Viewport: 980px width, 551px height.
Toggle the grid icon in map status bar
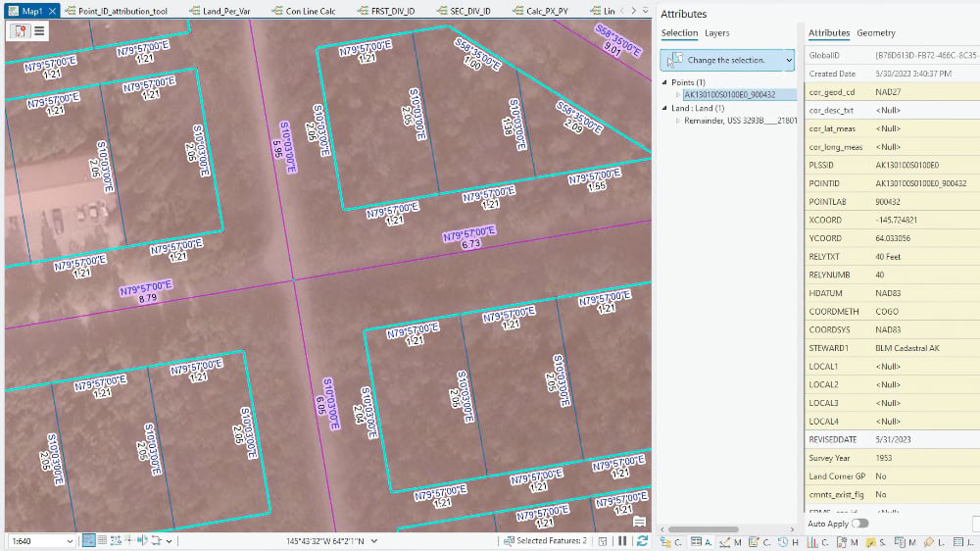pyautogui.click(x=102, y=540)
